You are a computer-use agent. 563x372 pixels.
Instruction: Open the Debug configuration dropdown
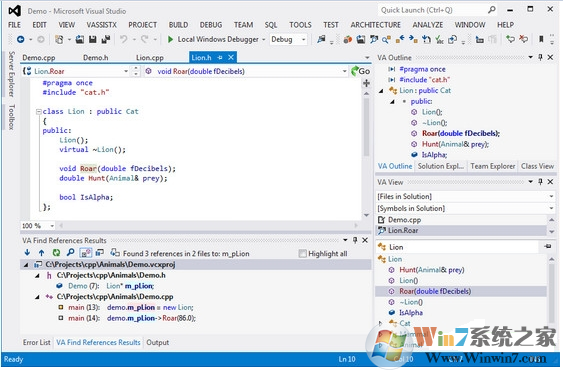coord(288,39)
